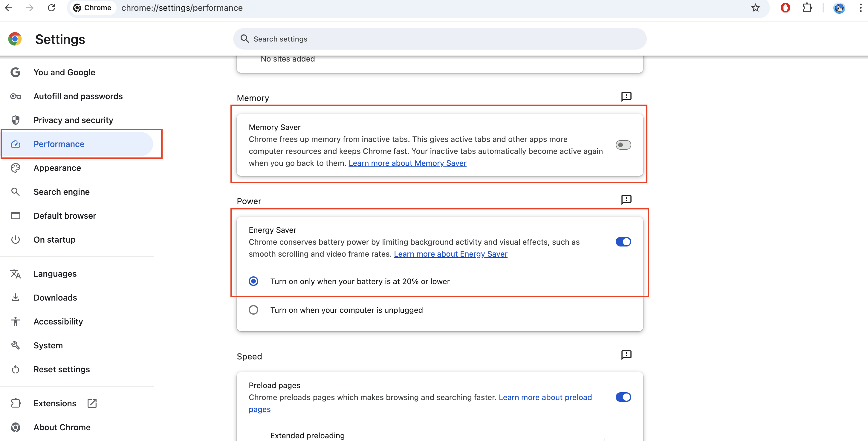Go to Privacy and security settings
Image resolution: width=868 pixels, height=441 pixels.
[x=73, y=120]
